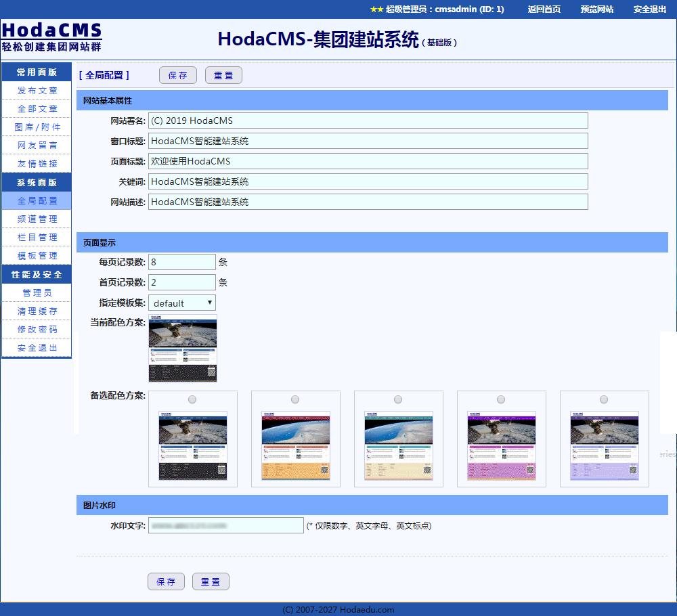Viewport: 677px width, 616px height.
Task: Click the 网站署名 input field
Action: point(368,120)
